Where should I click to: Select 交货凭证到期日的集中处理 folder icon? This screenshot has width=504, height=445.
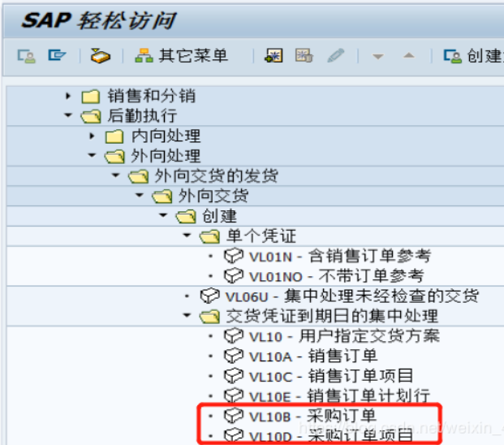(x=210, y=317)
